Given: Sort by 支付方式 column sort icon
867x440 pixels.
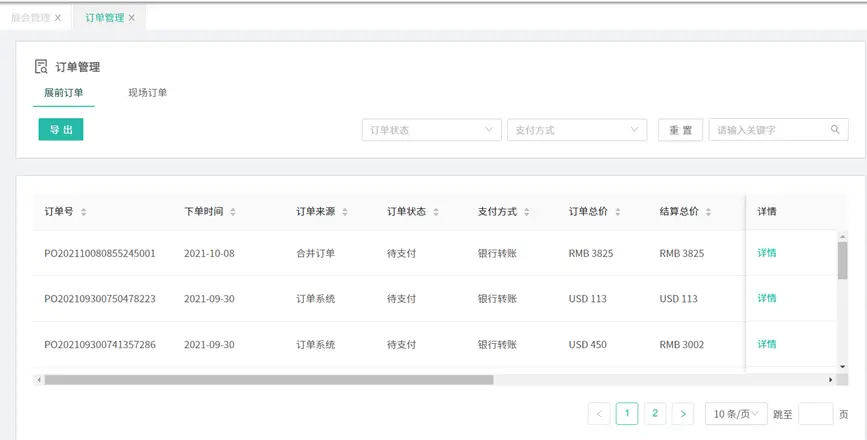Looking at the screenshot, I should coord(527,212).
